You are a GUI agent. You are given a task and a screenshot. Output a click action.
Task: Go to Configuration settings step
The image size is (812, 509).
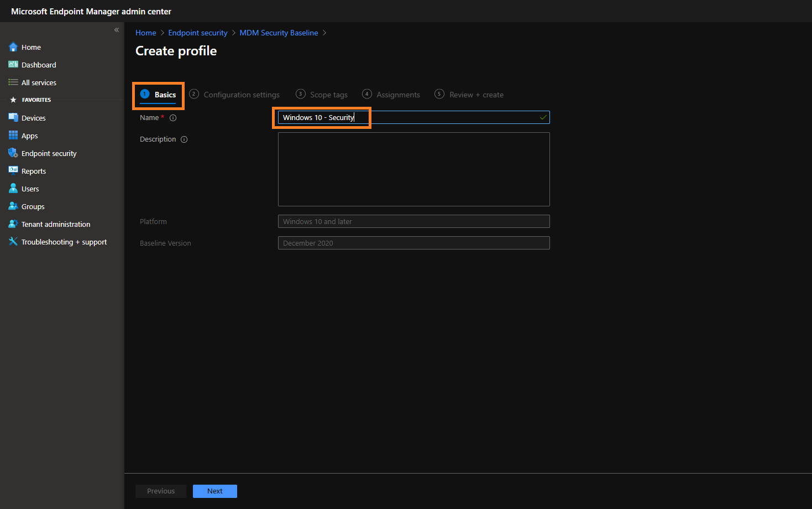pyautogui.click(x=234, y=95)
